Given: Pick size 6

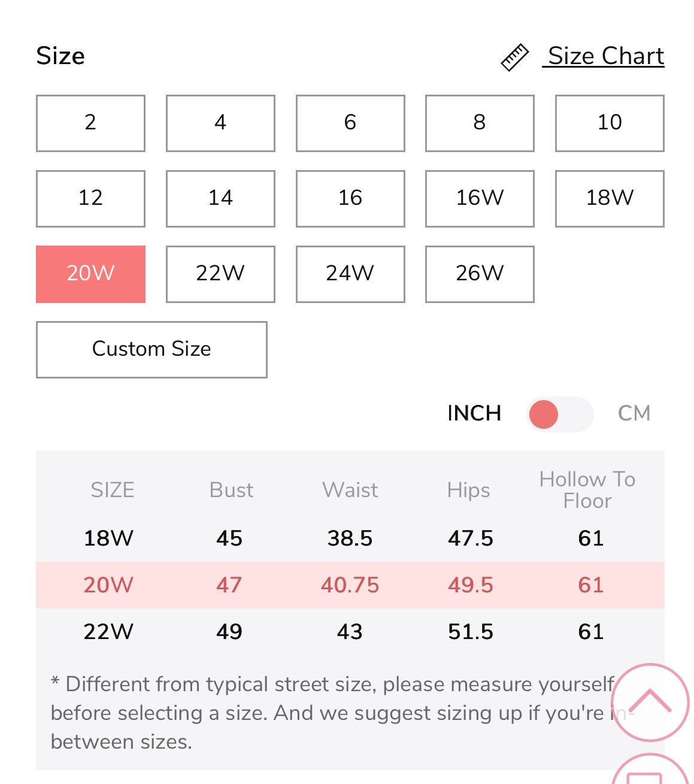Looking at the screenshot, I should [350, 123].
